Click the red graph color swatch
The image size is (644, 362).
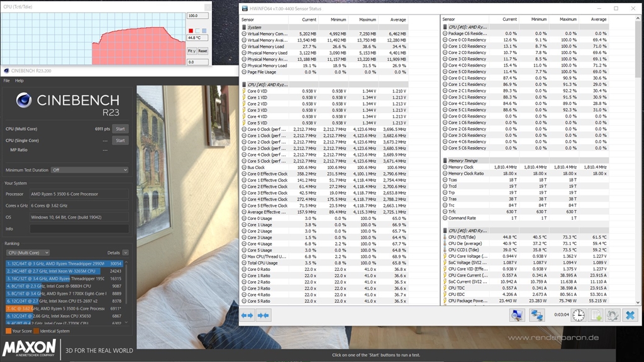coord(191,31)
